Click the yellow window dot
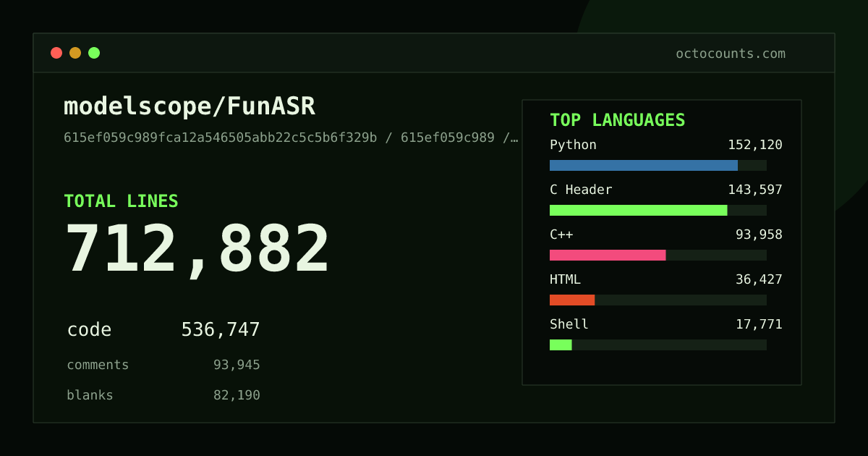 click(x=75, y=53)
